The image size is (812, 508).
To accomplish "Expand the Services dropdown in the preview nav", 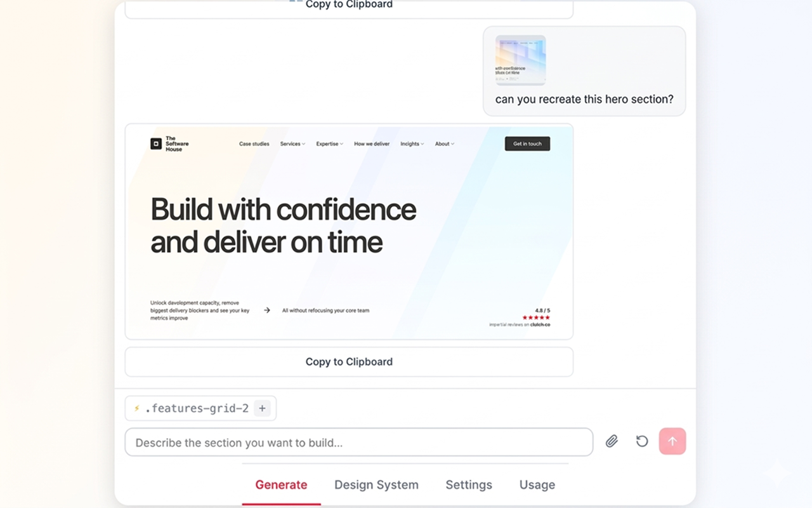I will point(292,144).
